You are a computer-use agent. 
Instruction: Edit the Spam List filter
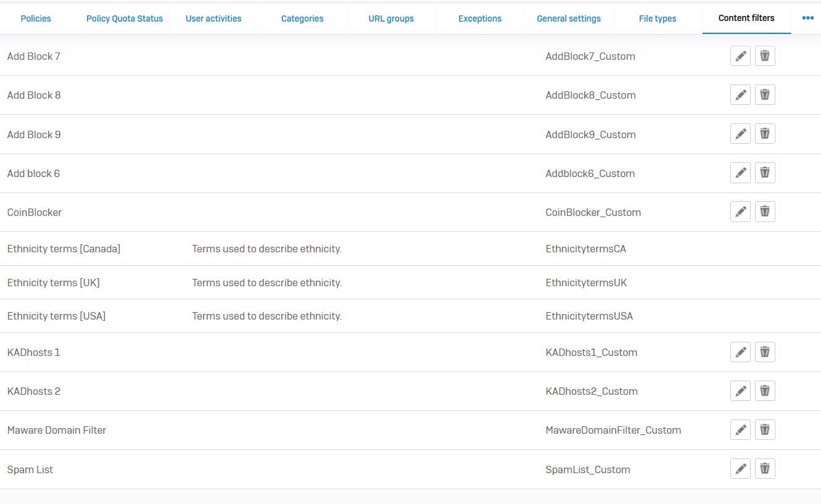[x=740, y=469]
